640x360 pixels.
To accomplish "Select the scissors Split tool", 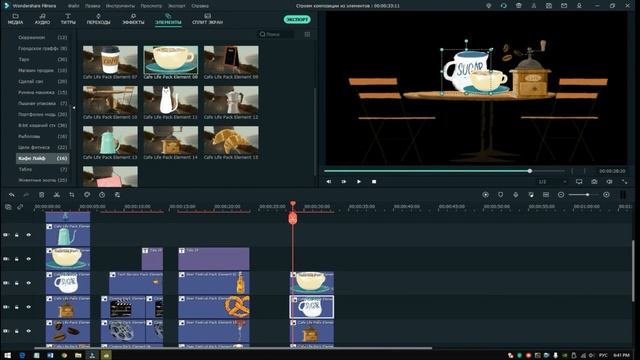I will (x=57, y=195).
